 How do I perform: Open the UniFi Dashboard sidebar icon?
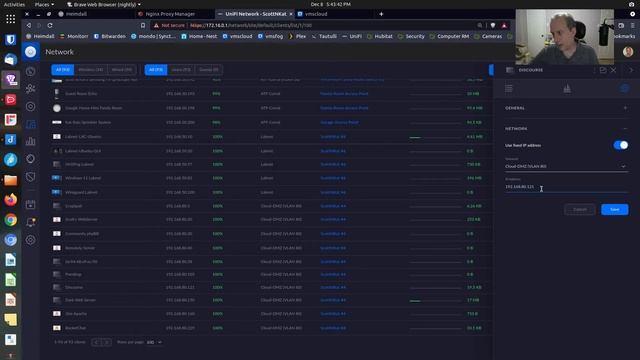pos(31,71)
